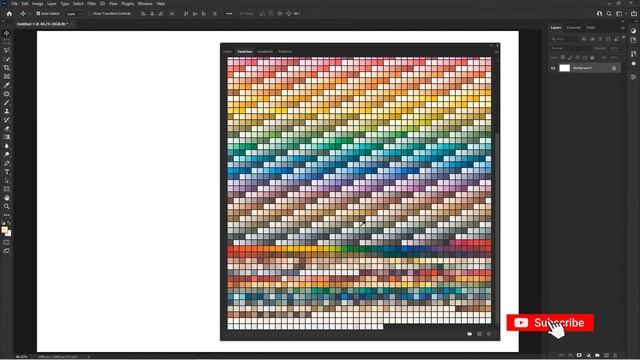Switch to the Color tab in swatches panel
Image resolution: width=640 pixels, height=360 pixels.
coord(227,51)
